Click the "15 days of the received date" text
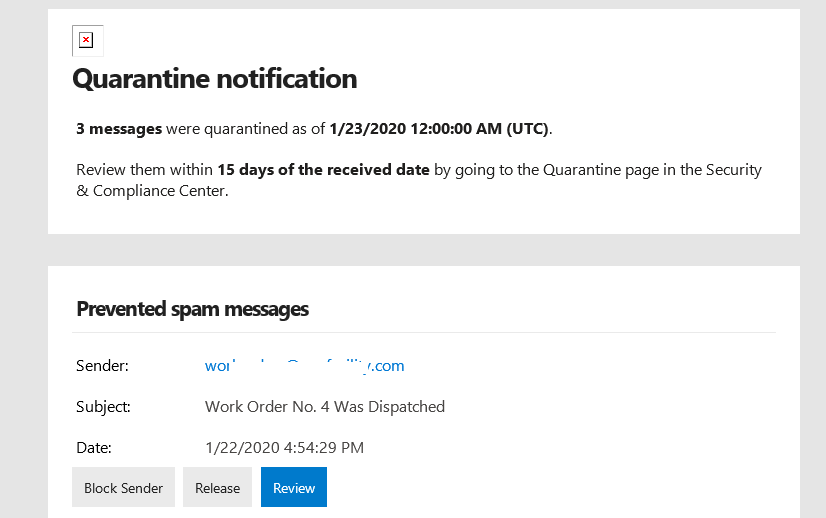The height and width of the screenshot is (518, 826). click(x=323, y=170)
